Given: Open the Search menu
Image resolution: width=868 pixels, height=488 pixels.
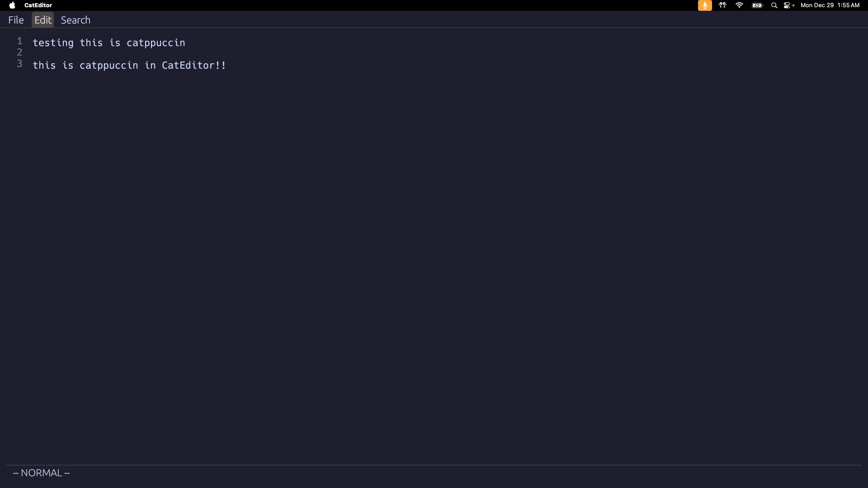Looking at the screenshot, I should tap(75, 20).
